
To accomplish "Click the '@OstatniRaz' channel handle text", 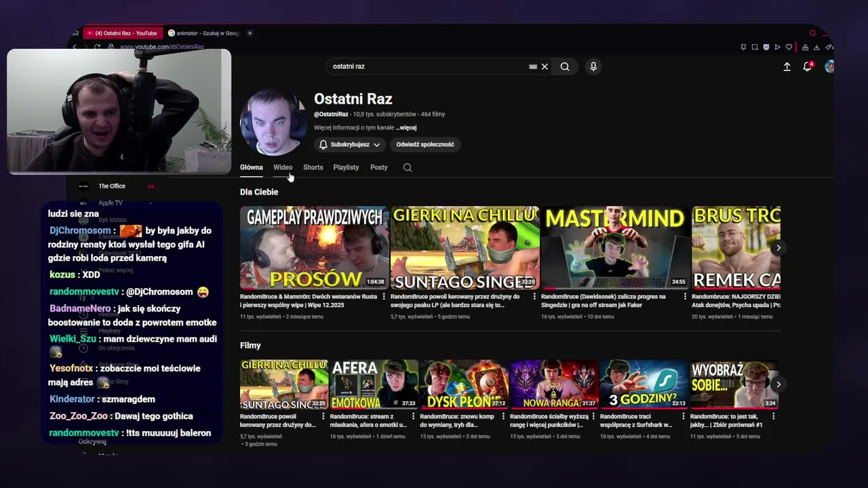I will 331,115.
